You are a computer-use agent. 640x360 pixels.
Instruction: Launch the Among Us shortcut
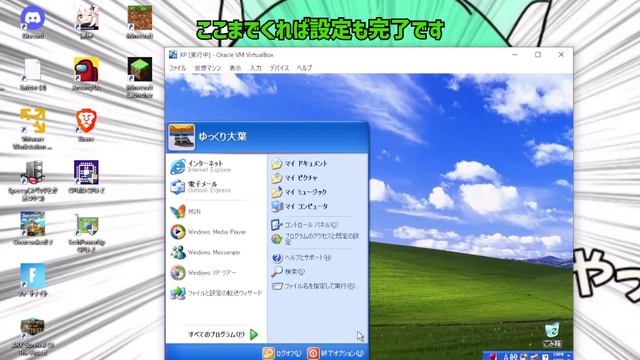point(87,74)
